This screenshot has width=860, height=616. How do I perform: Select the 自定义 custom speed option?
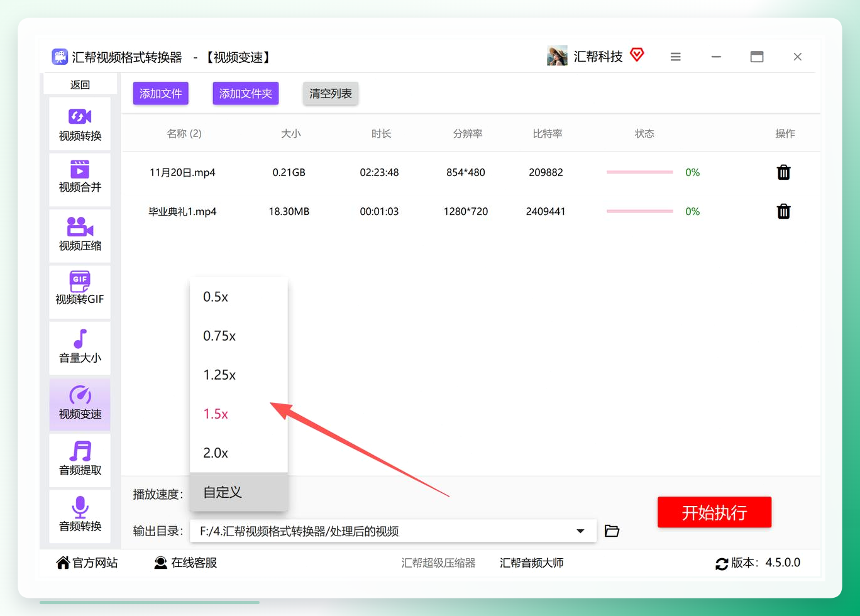(x=239, y=492)
